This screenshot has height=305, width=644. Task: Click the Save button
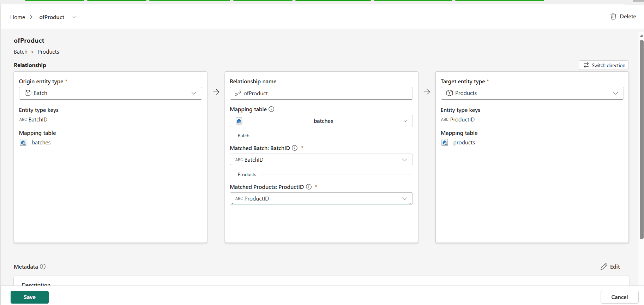[x=30, y=297]
